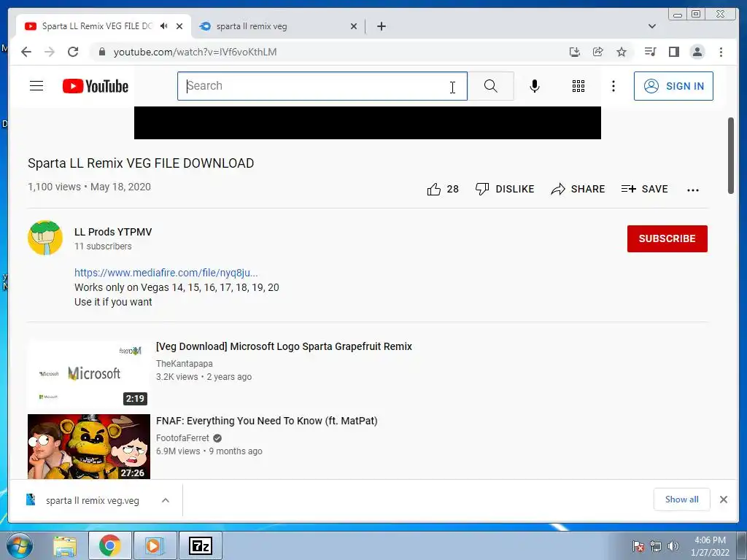
Task: Click the browser forward arrow
Action: 50,52
